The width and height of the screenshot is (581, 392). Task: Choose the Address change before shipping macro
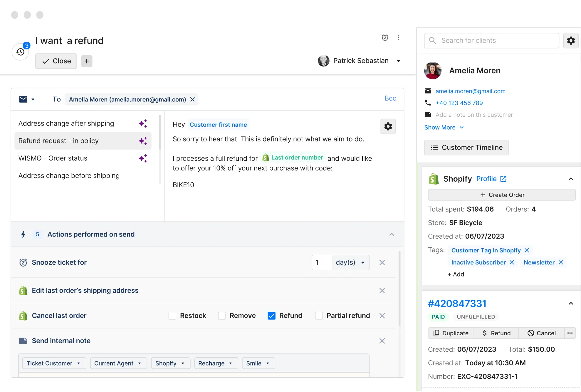(x=69, y=176)
